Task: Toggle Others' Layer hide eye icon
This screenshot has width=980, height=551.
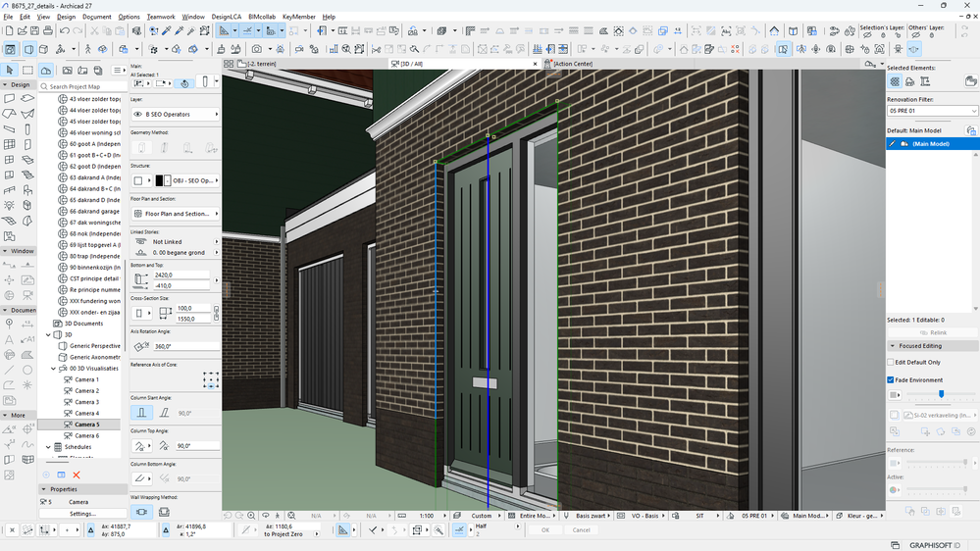Action: [x=915, y=35]
